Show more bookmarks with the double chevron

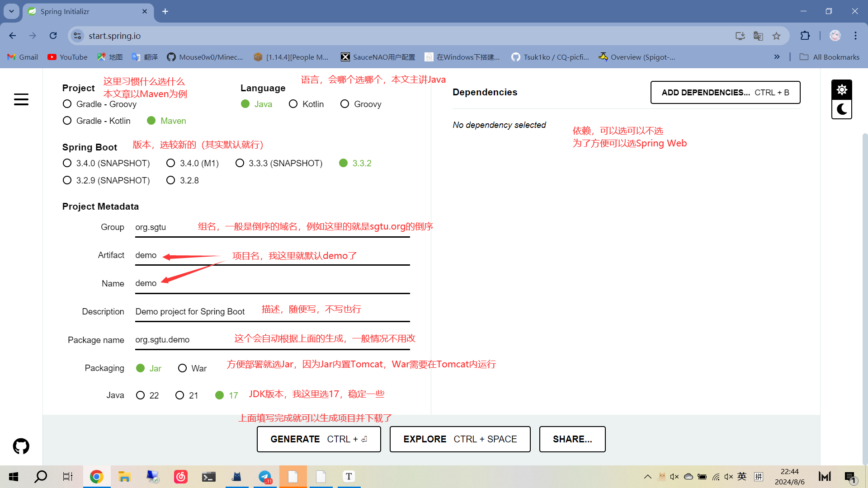(777, 57)
